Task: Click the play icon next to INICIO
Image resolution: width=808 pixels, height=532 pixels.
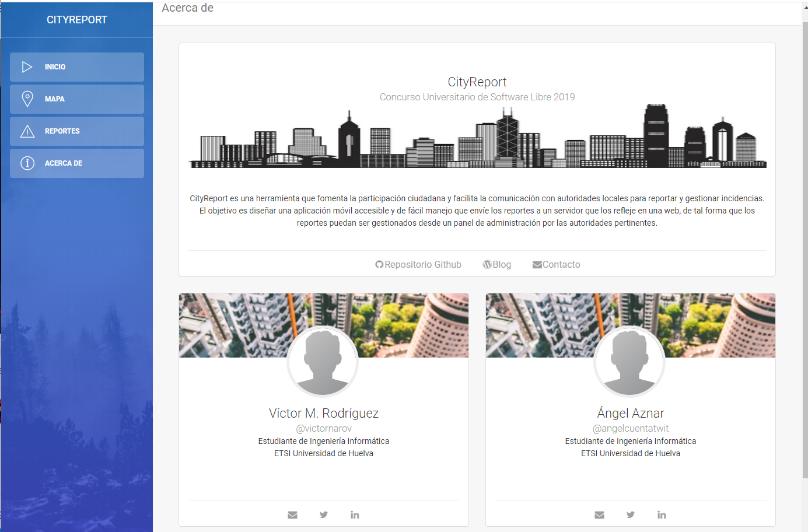Action: click(x=27, y=66)
